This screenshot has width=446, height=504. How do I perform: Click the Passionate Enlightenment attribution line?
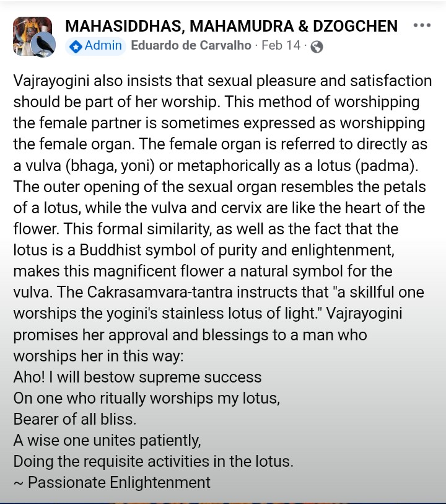pos(111,482)
